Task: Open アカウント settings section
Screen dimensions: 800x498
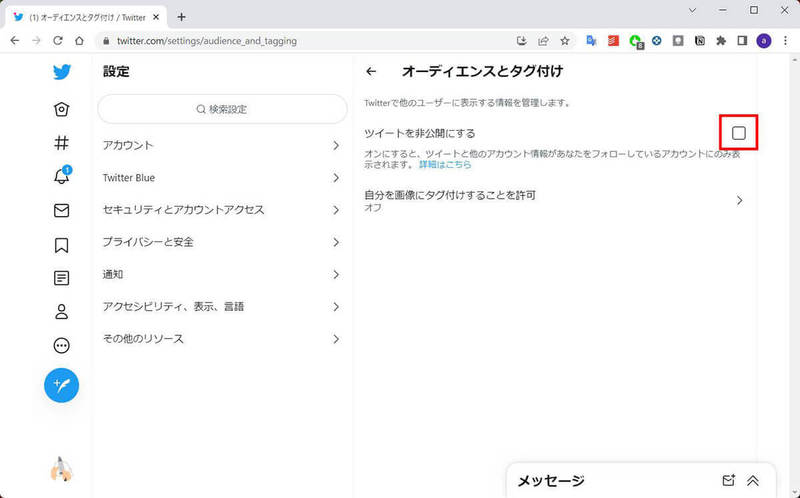Action: coord(222,145)
